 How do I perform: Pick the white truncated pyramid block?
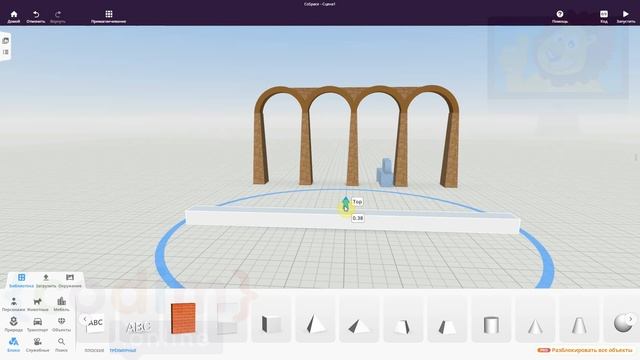[x=403, y=327]
